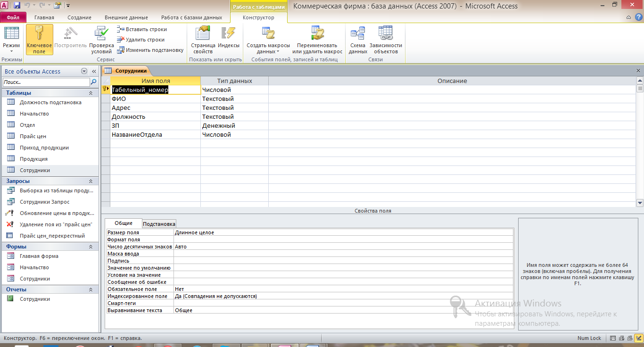Click Размер поля value Длинное целое
Viewport: 644px width, 347px height.
tap(343, 232)
